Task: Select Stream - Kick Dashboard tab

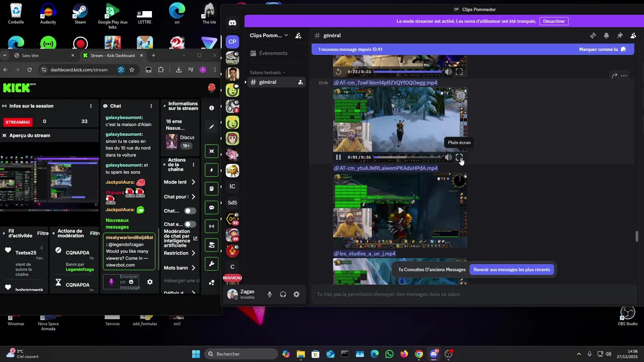Action: click(x=112, y=55)
